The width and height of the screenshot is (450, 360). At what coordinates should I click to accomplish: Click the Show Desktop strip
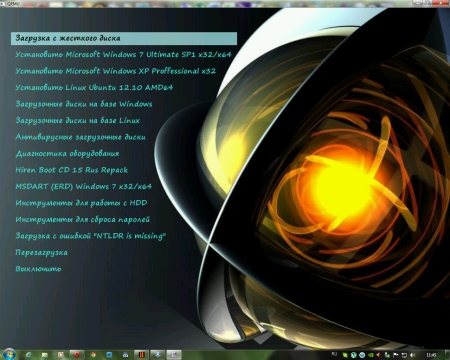point(447,355)
